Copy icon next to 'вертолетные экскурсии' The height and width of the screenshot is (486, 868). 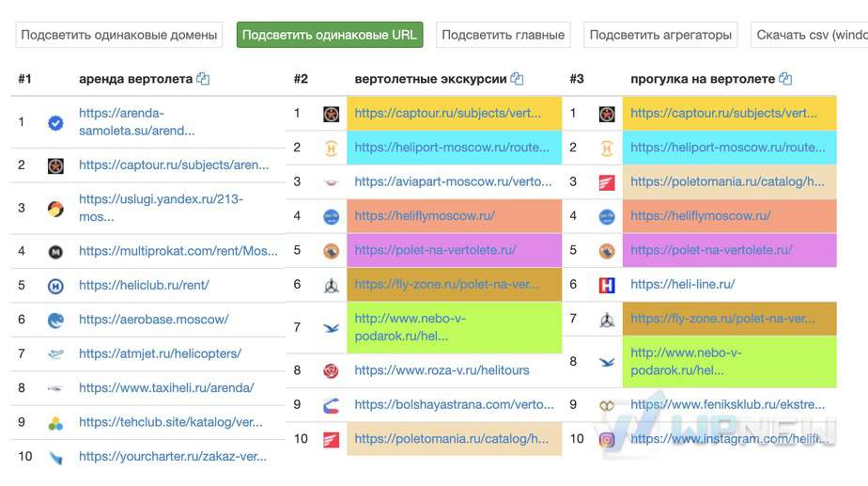tap(517, 79)
